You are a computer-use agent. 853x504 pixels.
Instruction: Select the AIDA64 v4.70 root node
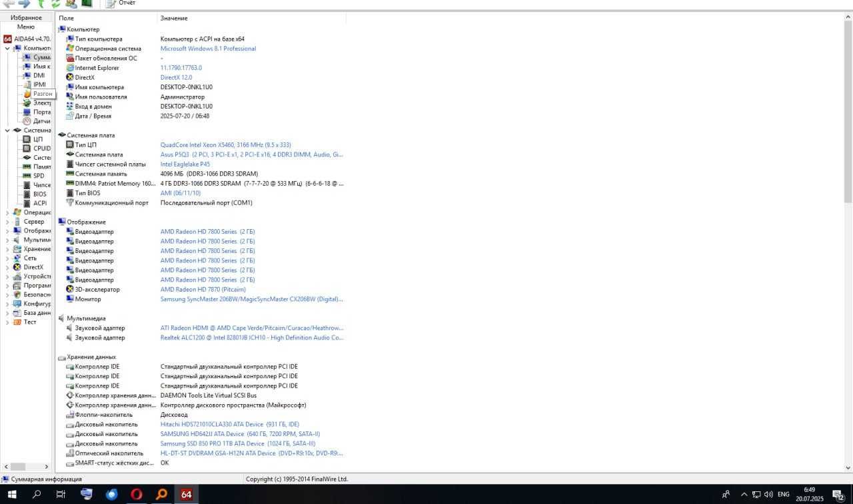point(27,39)
